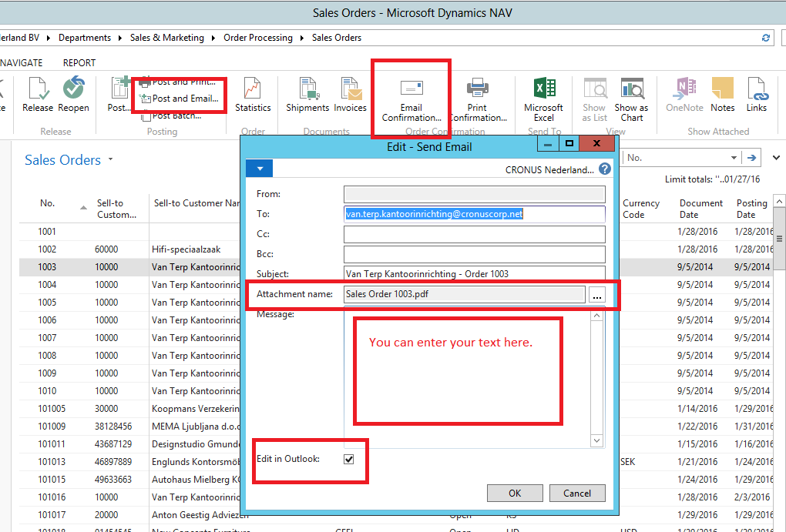Select order row 101015 Autohaus Mielberg
This screenshot has height=532, width=786.
[129, 480]
